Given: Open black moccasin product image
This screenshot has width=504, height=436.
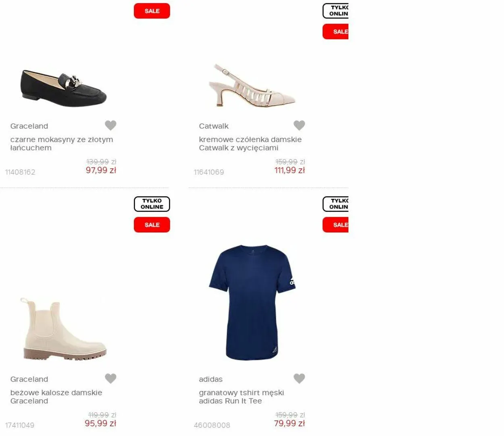Looking at the screenshot, I should (64, 88).
